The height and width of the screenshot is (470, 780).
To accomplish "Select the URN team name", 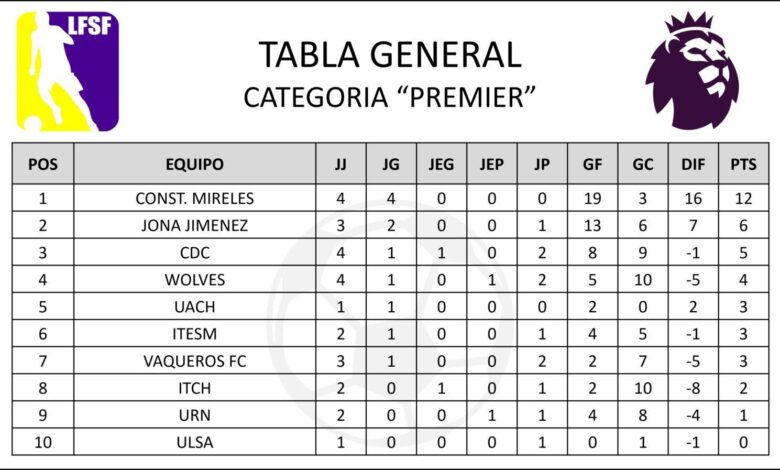I will pos(195,414).
